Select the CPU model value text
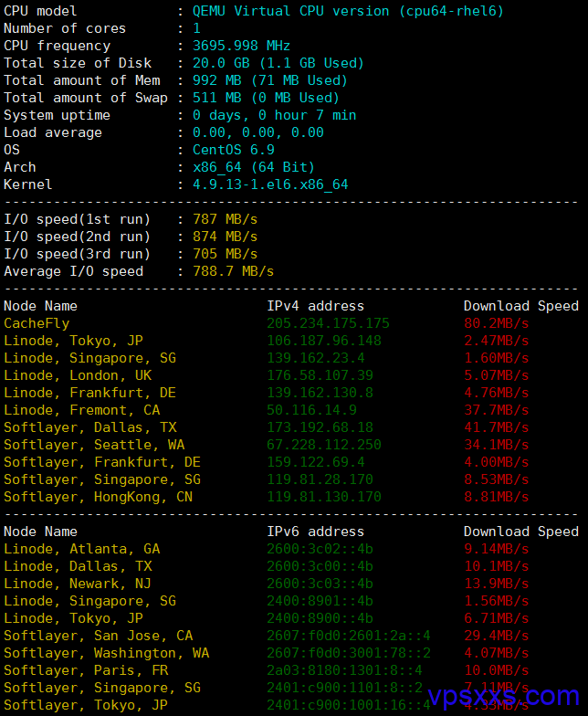 click(348, 11)
